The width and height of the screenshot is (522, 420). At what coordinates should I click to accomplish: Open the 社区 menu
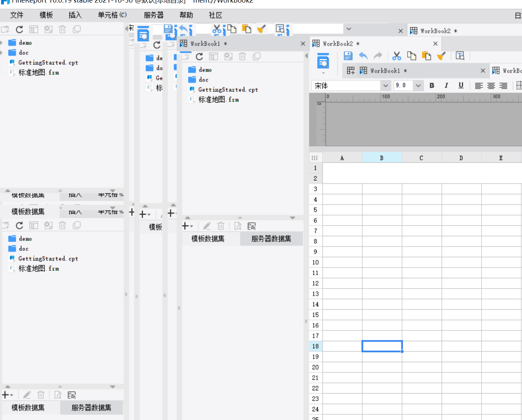[x=216, y=15]
